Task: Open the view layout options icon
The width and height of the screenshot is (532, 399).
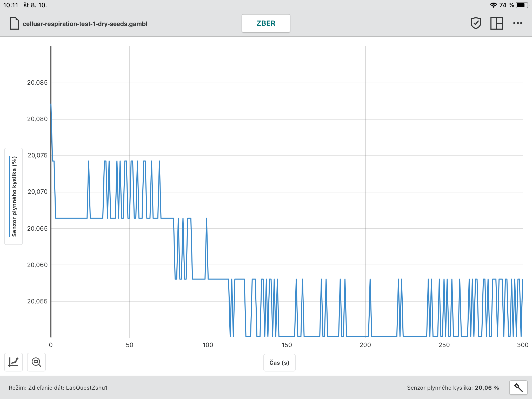Action: pos(496,23)
